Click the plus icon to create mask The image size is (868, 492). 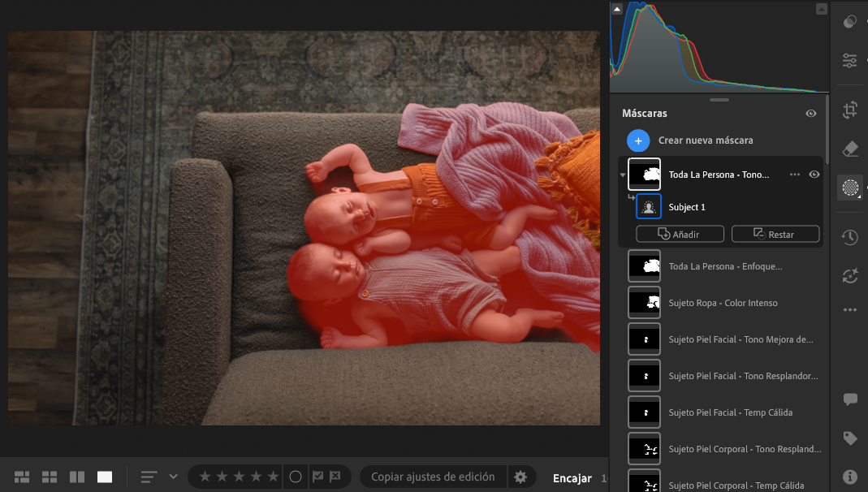click(x=638, y=140)
